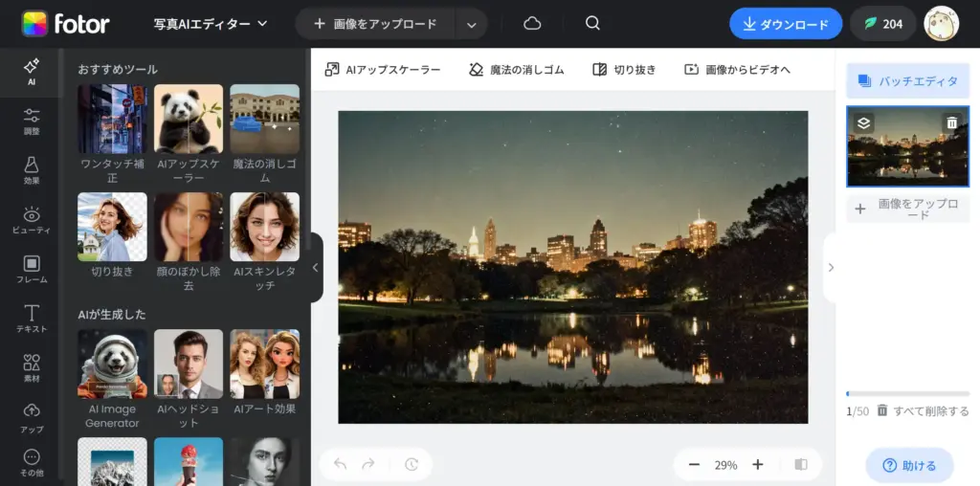This screenshot has height=486, width=980.
Task: Collapse the right batch panel
Action: point(830,267)
